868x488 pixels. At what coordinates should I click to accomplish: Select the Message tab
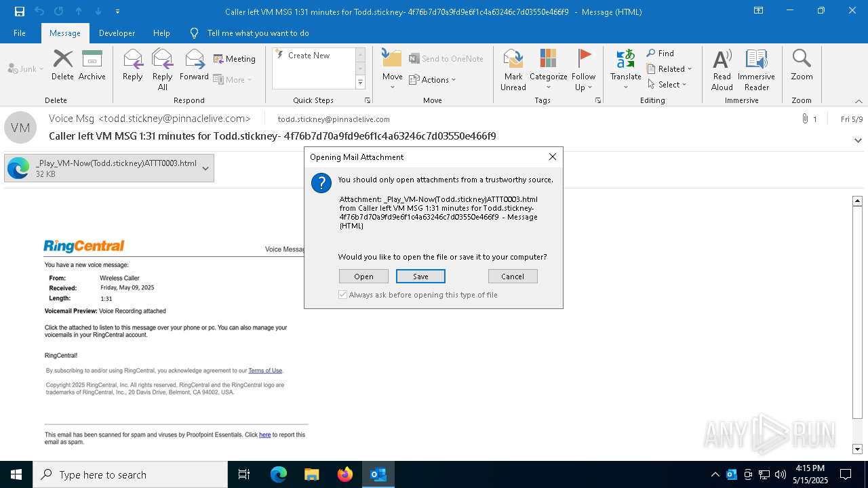pyautogui.click(x=65, y=33)
